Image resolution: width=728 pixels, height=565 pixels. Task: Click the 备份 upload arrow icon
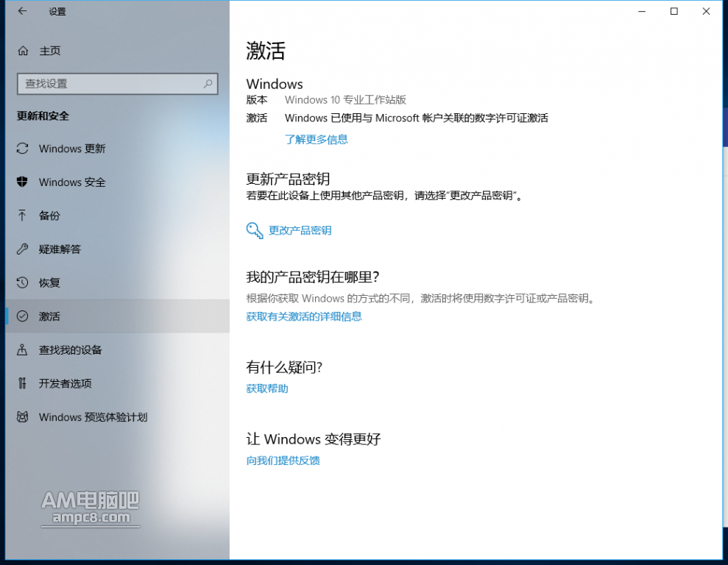22,216
